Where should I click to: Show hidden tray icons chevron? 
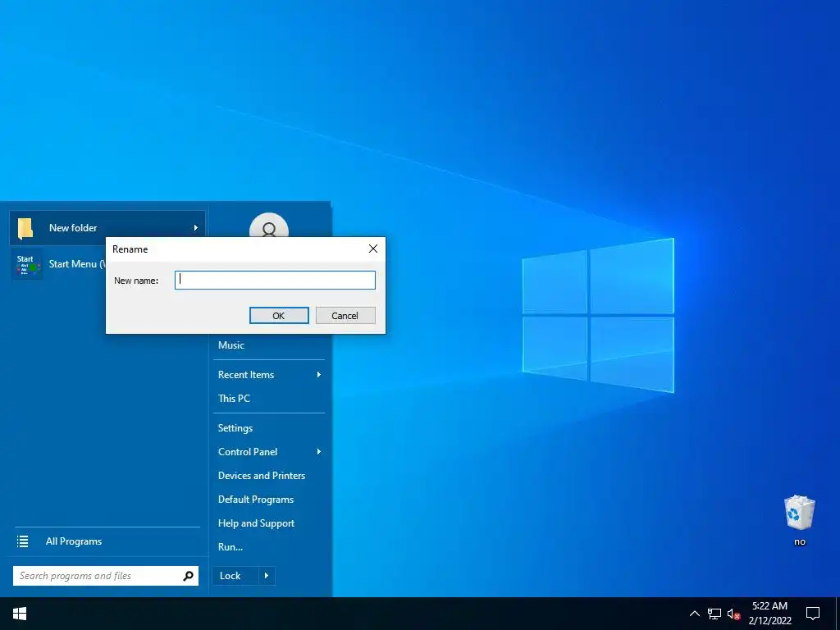click(694, 614)
